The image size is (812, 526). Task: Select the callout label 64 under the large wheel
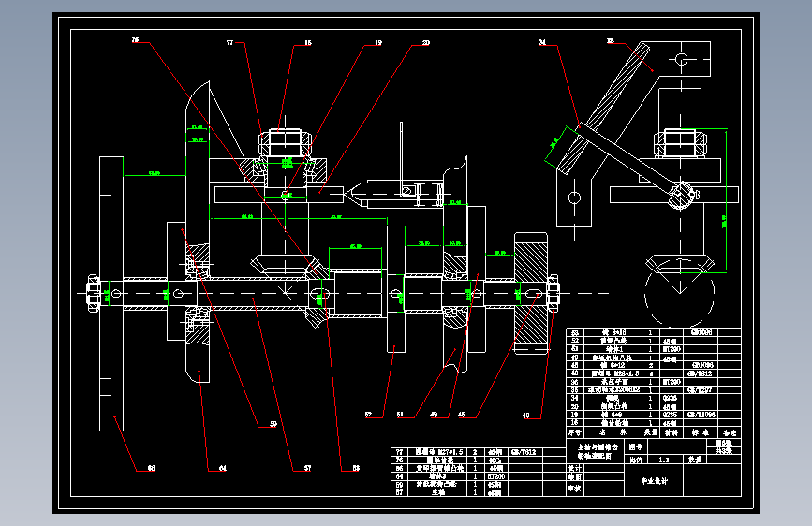pos(223,468)
